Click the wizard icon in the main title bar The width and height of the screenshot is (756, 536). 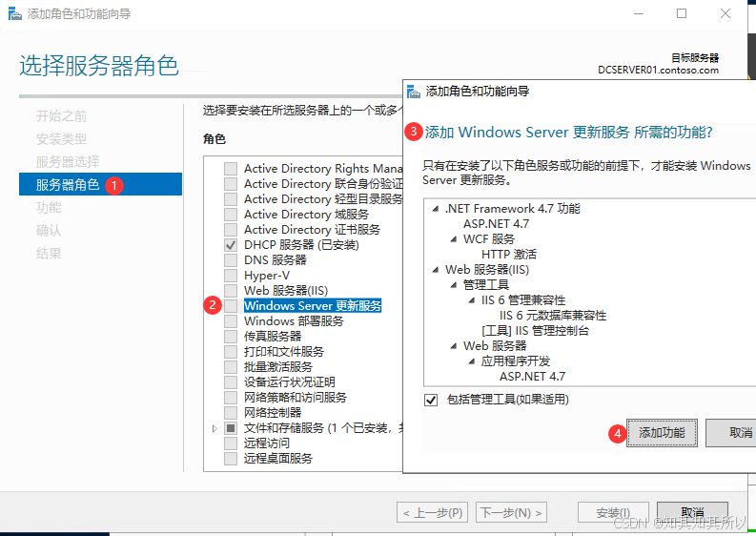[x=14, y=13]
